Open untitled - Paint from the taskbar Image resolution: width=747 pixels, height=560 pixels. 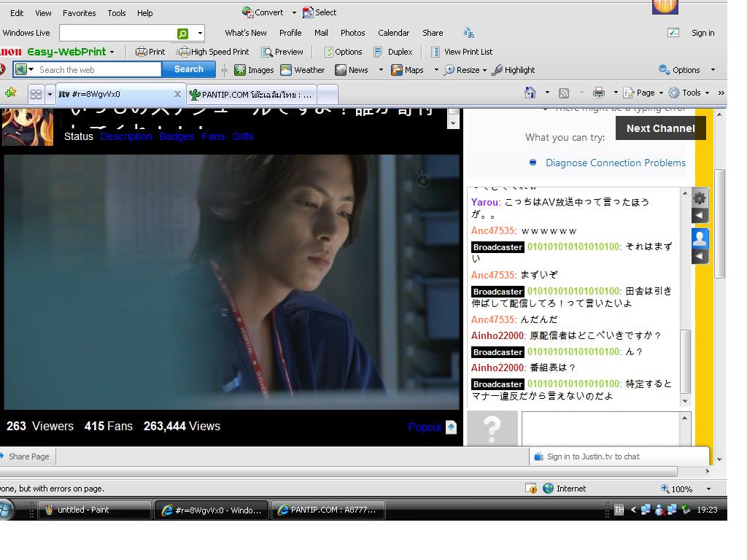[x=95, y=510]
